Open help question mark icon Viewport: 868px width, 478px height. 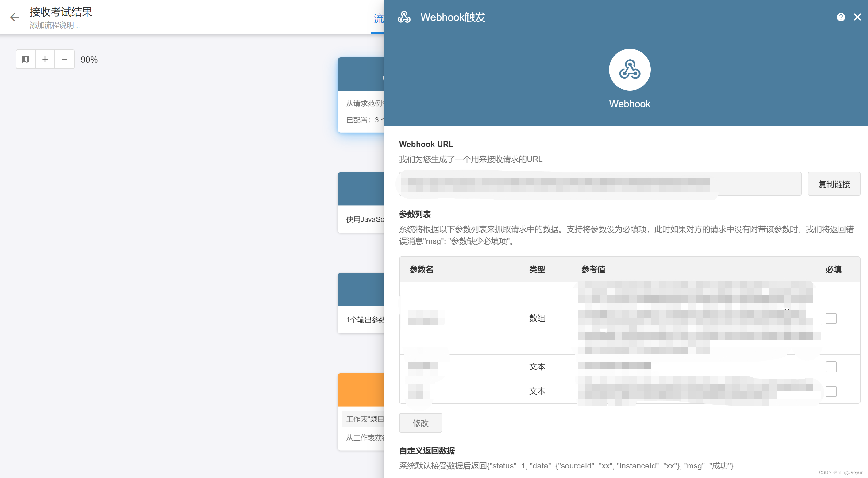pyautogui.click(x=840, y=17)
